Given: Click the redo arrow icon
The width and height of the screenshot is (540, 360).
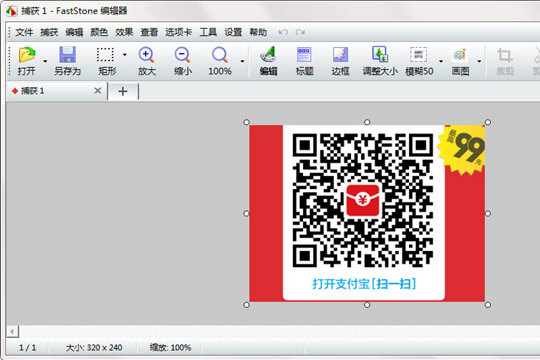Looking at the screenshot, I should point(300,32).
